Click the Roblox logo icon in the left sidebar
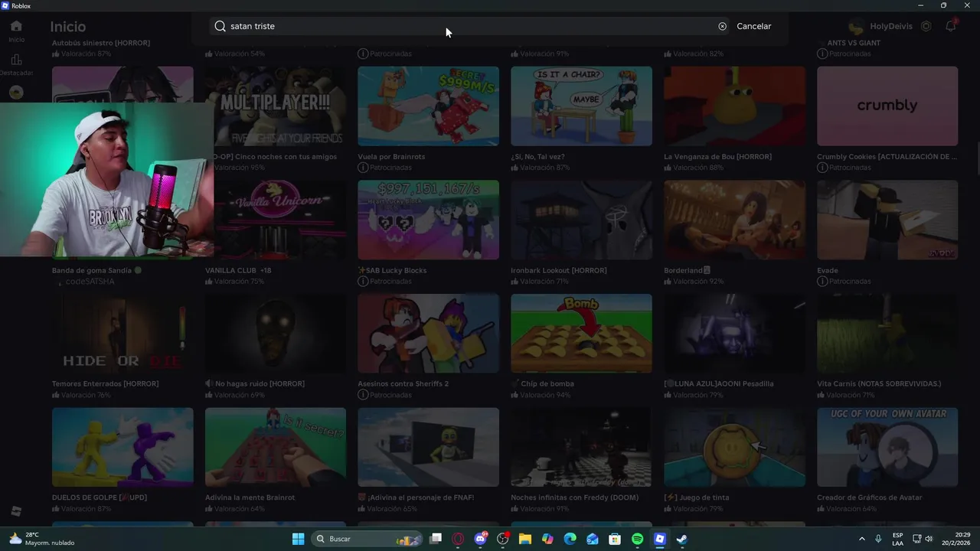 coord(16,511)
